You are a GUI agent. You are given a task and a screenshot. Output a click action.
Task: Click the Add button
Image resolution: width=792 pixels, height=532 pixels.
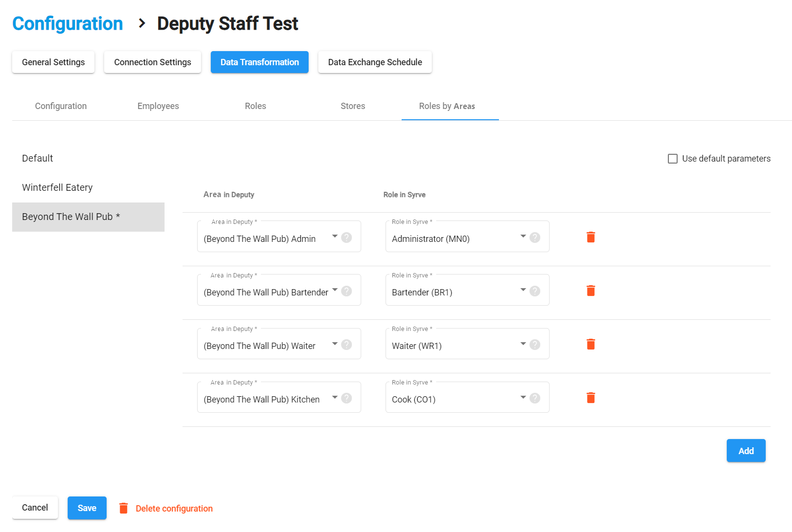tap(745, 451)
